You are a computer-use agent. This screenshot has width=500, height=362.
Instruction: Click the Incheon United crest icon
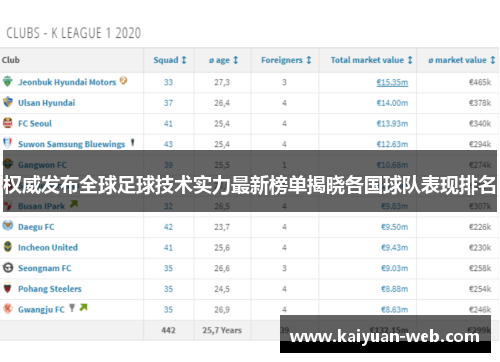click(7, 247)
